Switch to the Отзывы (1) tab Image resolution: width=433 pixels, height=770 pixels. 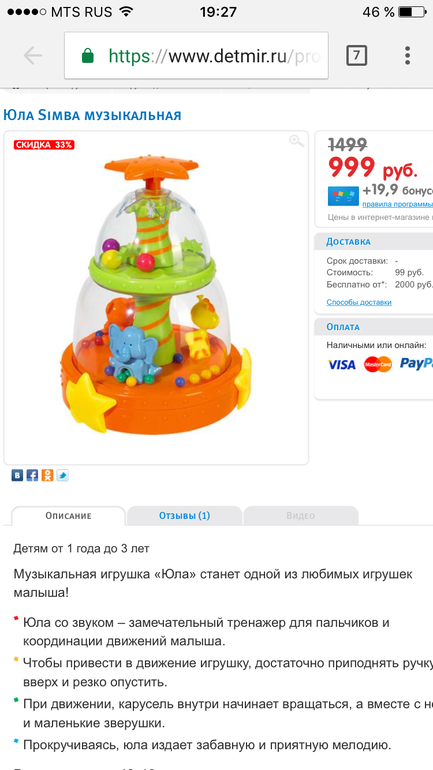pos(184,516)
